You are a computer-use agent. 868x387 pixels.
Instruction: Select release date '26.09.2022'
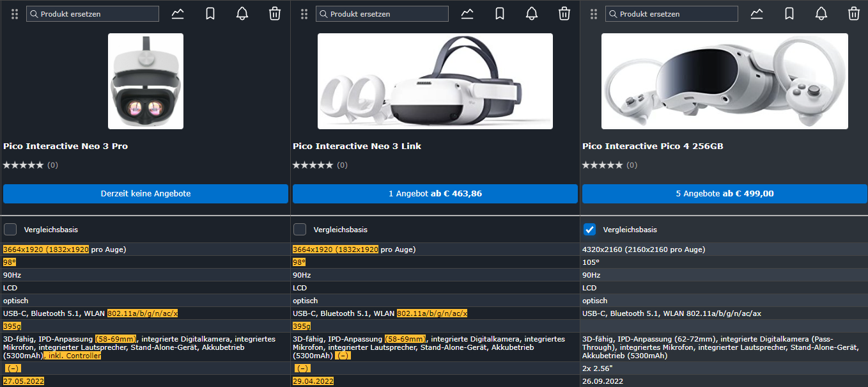[603, 381]
